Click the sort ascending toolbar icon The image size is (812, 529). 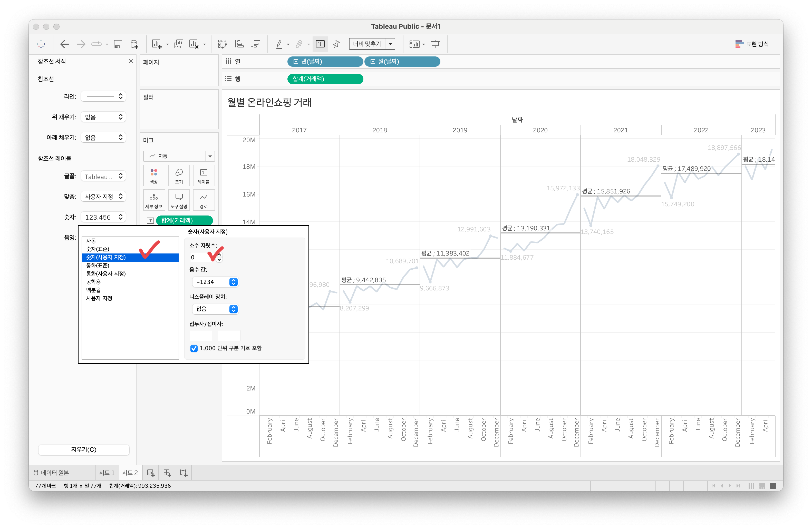coord(239,44)
